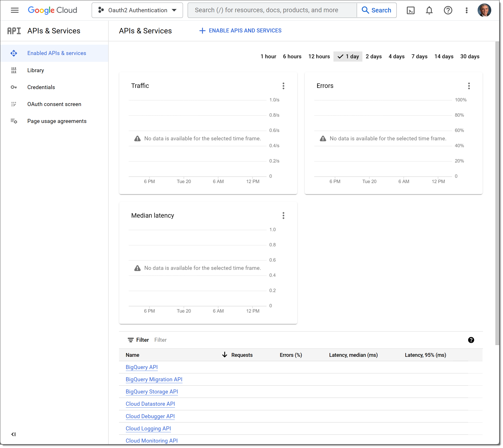Click the Search magnifier button
Screen dimensions: 503x448
pyautogui.click(x=377, y=10)
